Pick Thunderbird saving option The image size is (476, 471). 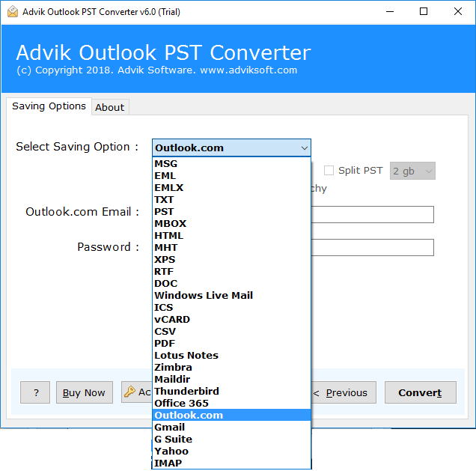tap(231, 392)
